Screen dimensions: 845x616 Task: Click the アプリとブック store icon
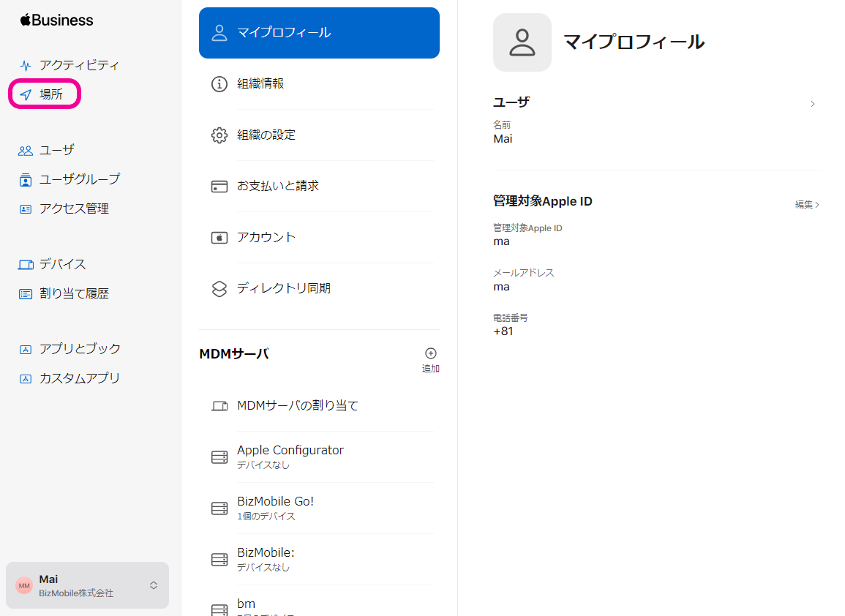pos(26,350)
